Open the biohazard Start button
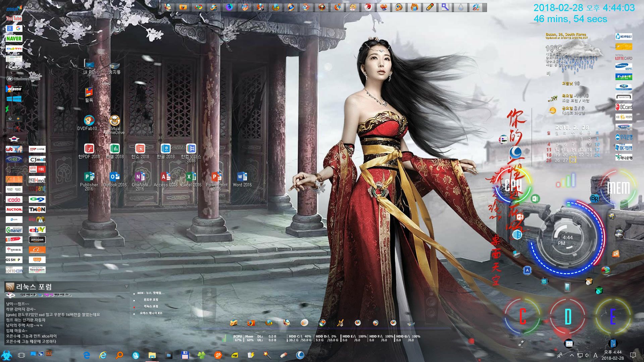The image size is (644, 362). 7,355
